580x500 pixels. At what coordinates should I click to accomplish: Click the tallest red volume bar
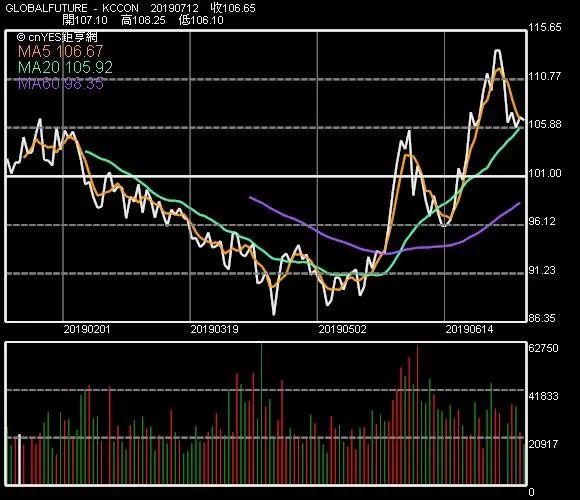tap(417, 415)
